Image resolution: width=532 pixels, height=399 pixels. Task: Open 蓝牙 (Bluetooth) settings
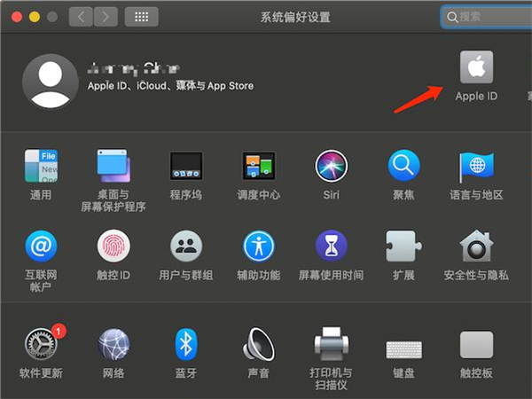186,343
